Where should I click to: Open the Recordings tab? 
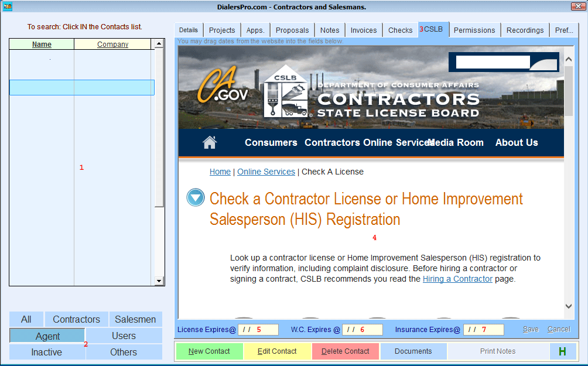click(x=525, y=30)
